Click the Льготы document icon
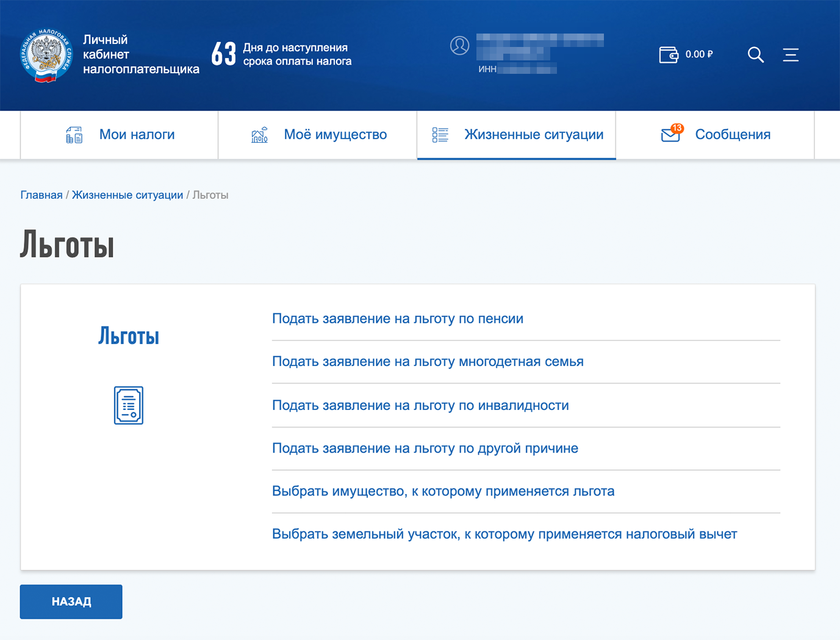This screenshot has width=840, height=640. tap(129, 405)
